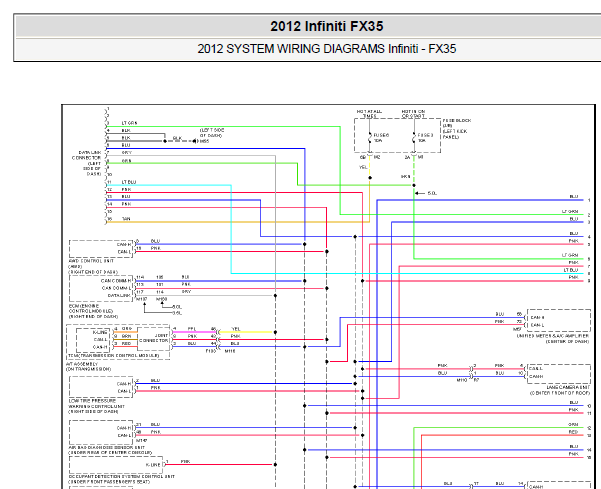Click the FUSE BLOCK (J/B) label

click(x=457, y=128)
